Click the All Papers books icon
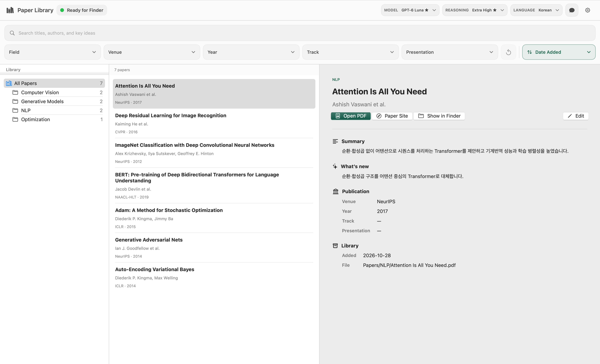Screen dimensions: 600x364 9,83
